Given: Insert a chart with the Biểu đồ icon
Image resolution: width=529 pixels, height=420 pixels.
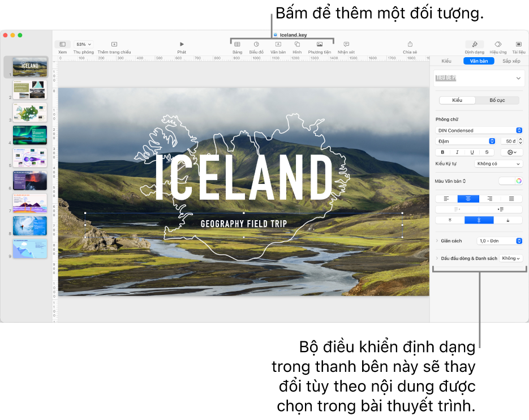Looking at the screenshot, I should (x=256, y=44).
